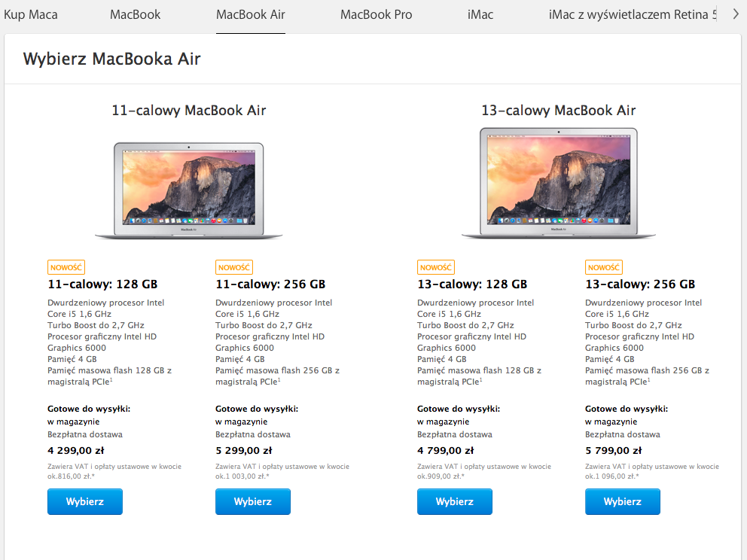Select the MacBook Air tab
Screen dimensions: 747x560
point(251,15)
